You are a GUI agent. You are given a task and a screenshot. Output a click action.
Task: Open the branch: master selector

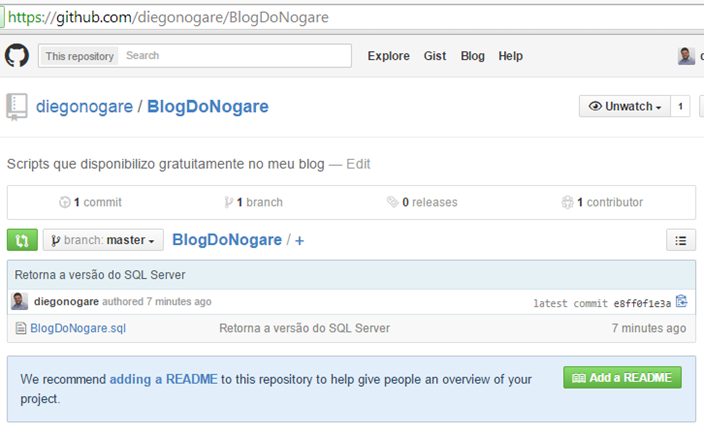point(103,240)
